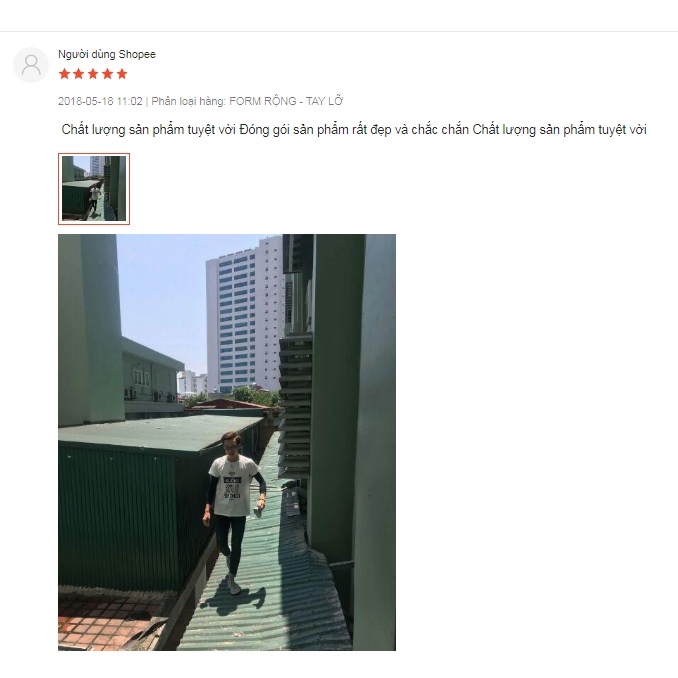Screen dimensions: 678x678
Task: Open the reviewer's default avatar icon
Action: tap(31, 65)
